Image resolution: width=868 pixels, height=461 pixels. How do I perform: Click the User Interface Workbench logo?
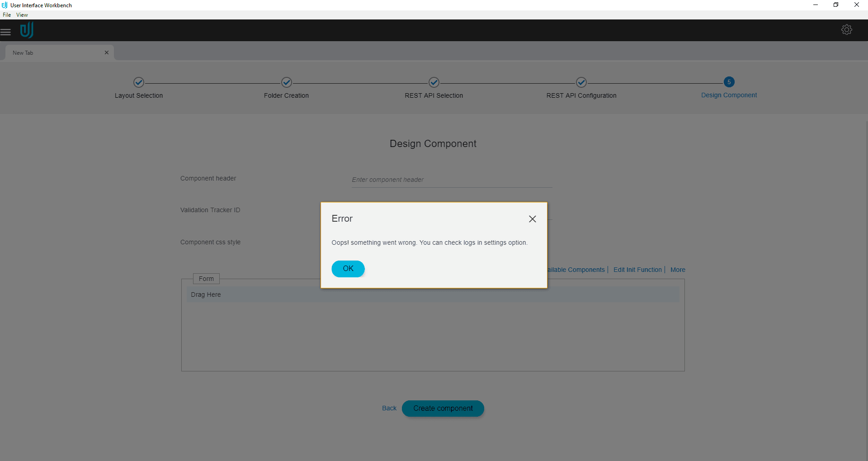(x=27, y=30)
